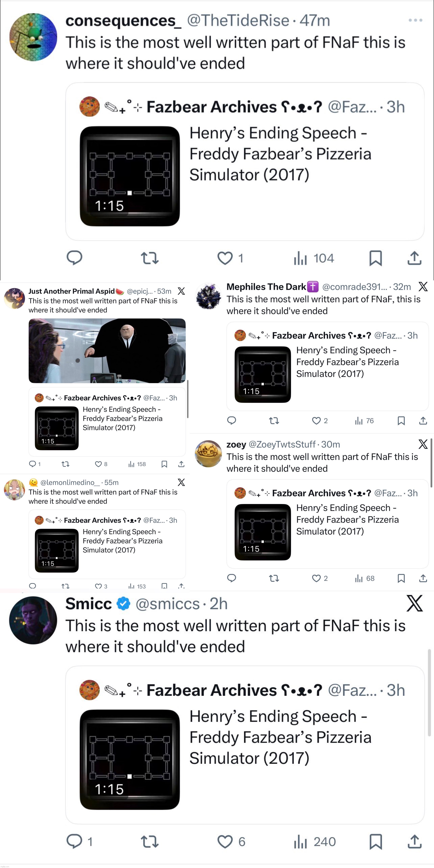Open more options menu on consequences_'s tweet

pyautogui.click(x=415, y=20)
